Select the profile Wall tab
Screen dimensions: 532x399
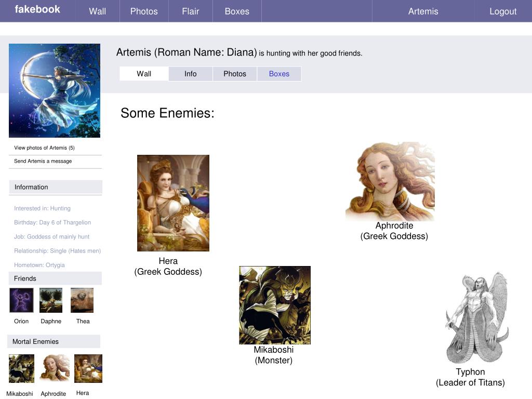click(144, 74)
